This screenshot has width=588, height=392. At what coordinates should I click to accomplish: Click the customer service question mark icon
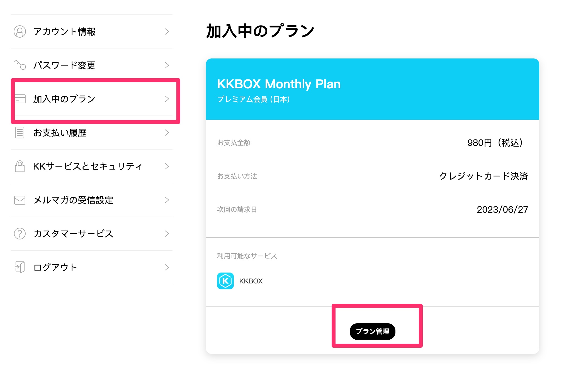tap(20, 234)
